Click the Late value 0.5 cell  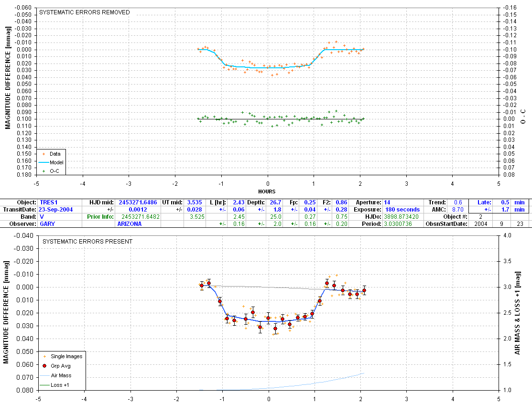coord(505,202)
